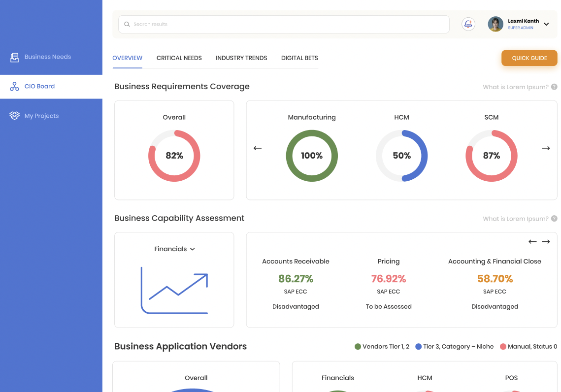Open the Financials dropdown
Image resolution: width=561 pixels, height=392 pixels.
[x=174, y=249]
